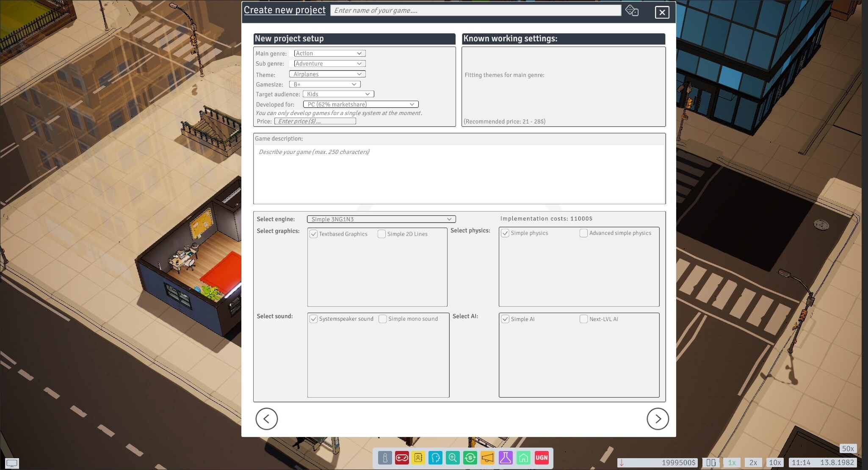Select the teal magnifying glass icon
Screen dimensions: 868x470
[x=453, y=458]
